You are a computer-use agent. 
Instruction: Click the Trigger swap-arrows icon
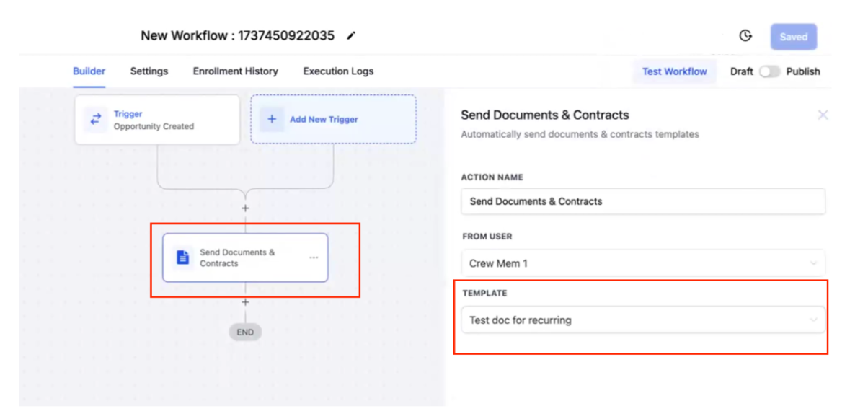click(95, 120)
